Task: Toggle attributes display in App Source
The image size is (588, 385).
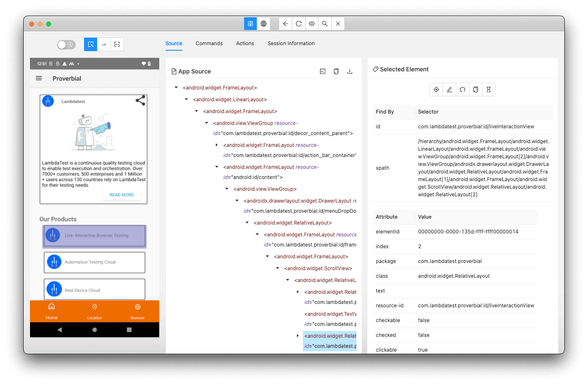Action: click(x=323, y=71)
